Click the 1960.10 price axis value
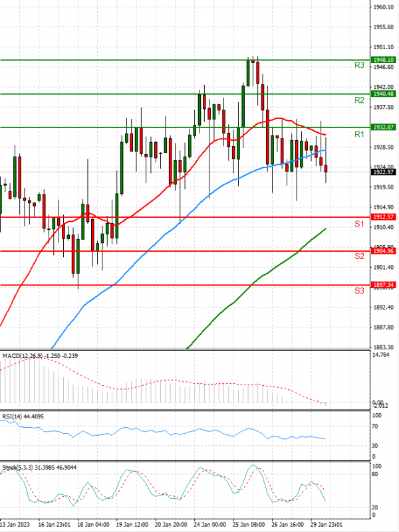The width and height of the screenshot is (399, 532). [x=384, y=7]
